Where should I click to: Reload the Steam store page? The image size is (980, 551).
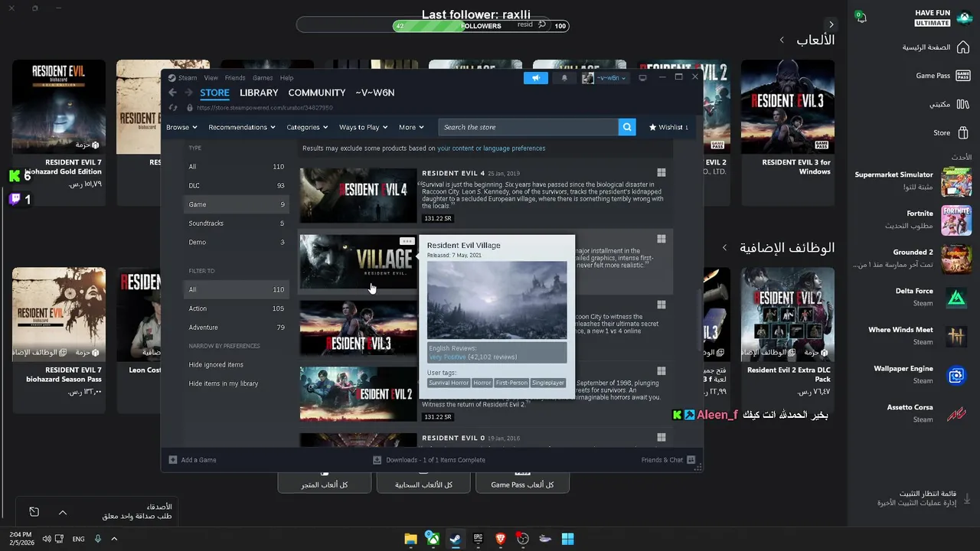coord(173,108)
